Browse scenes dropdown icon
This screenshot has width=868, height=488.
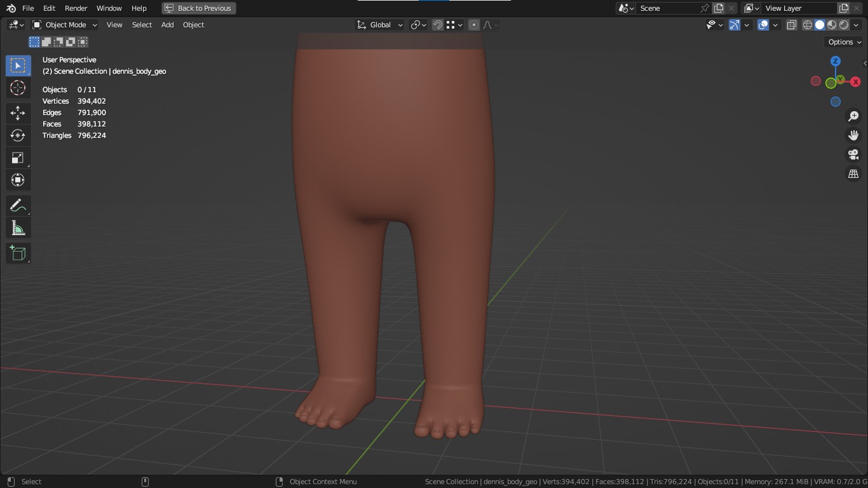point(626,8)
